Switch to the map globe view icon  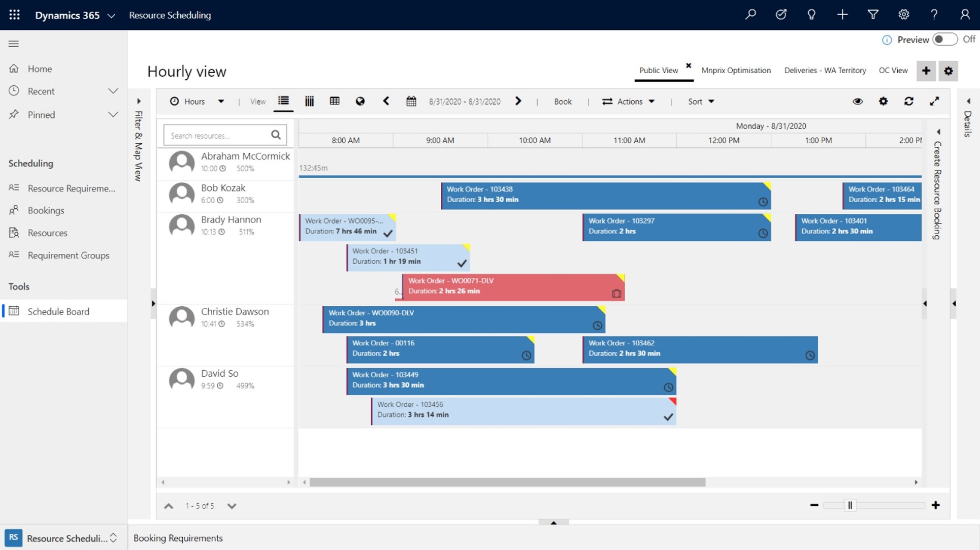(x=360, y=101)
